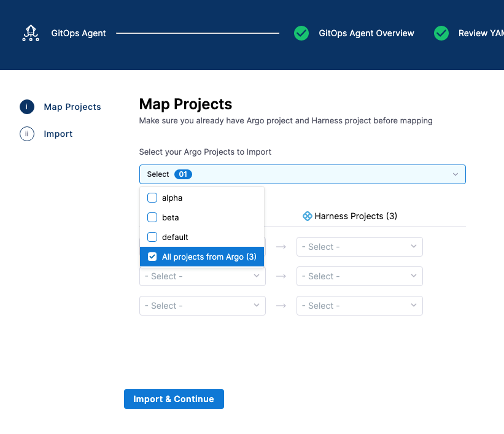Open the GitOps Agent Overview step label
The image size is (504, 434).
pos(366,33)
